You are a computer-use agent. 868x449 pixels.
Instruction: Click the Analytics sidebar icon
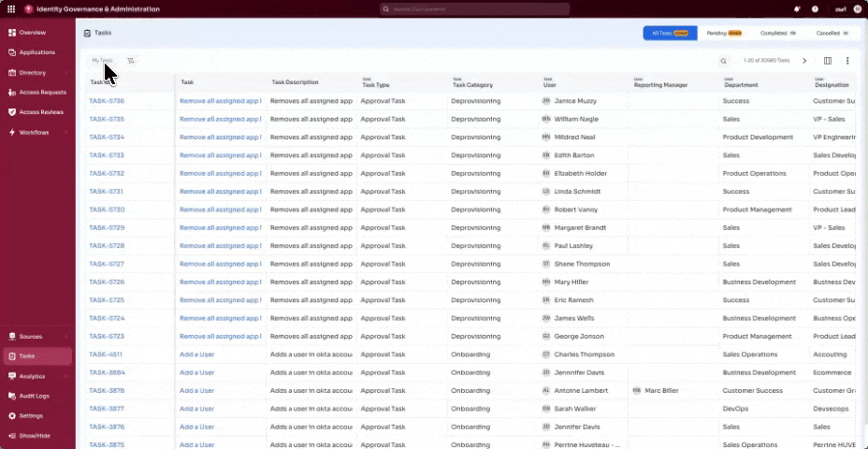[12, 376]
